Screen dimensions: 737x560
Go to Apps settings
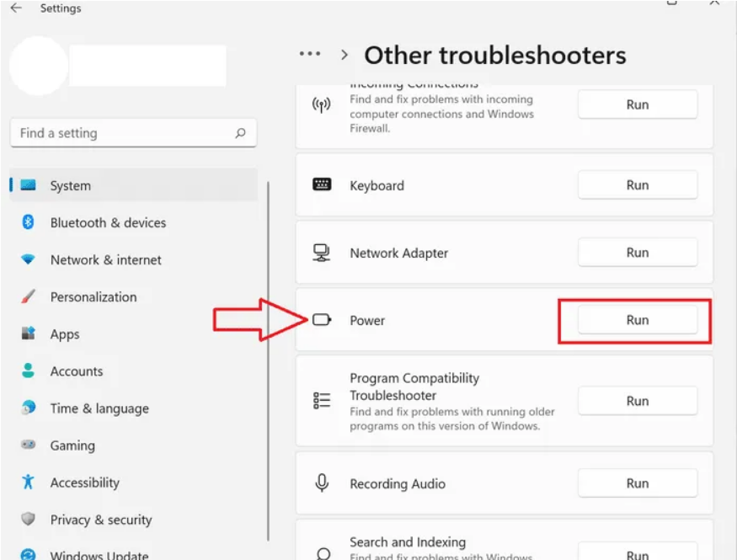[x=64, y=334]
